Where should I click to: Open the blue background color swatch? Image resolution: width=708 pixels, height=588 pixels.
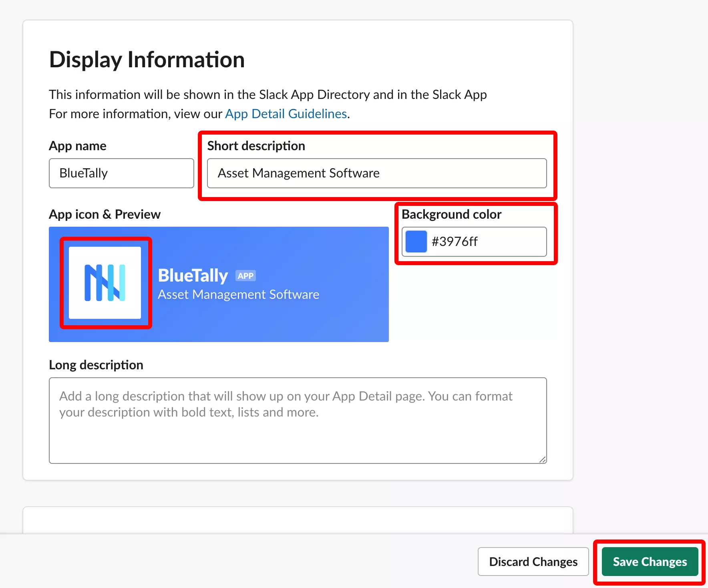[x=416, y=242]
